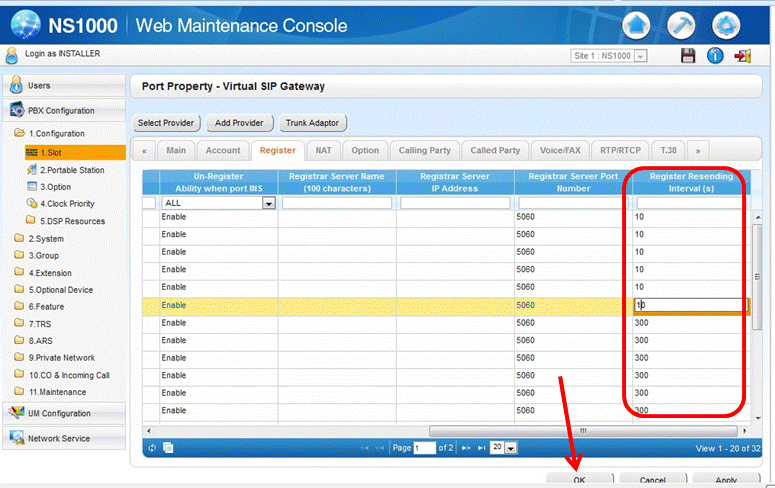Expand the 2.System folder
The width and height of the screenshot is (775, 488).
tap(46, 238)
